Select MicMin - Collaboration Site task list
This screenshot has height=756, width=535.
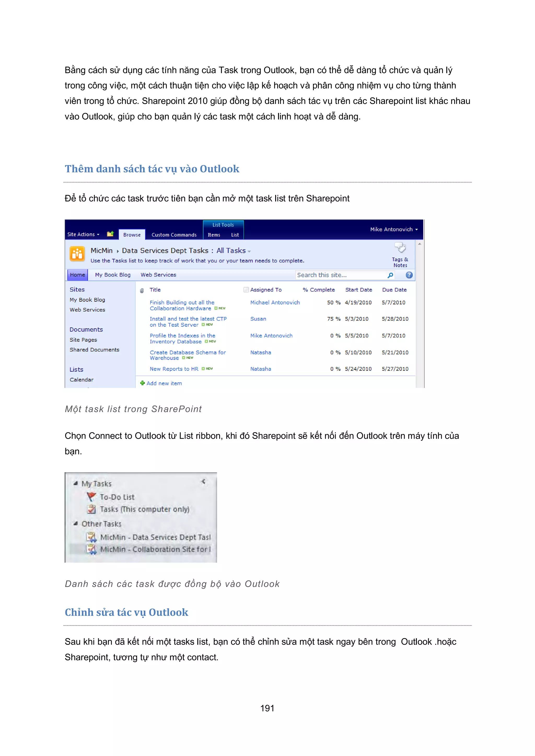[x=155, y=549]
